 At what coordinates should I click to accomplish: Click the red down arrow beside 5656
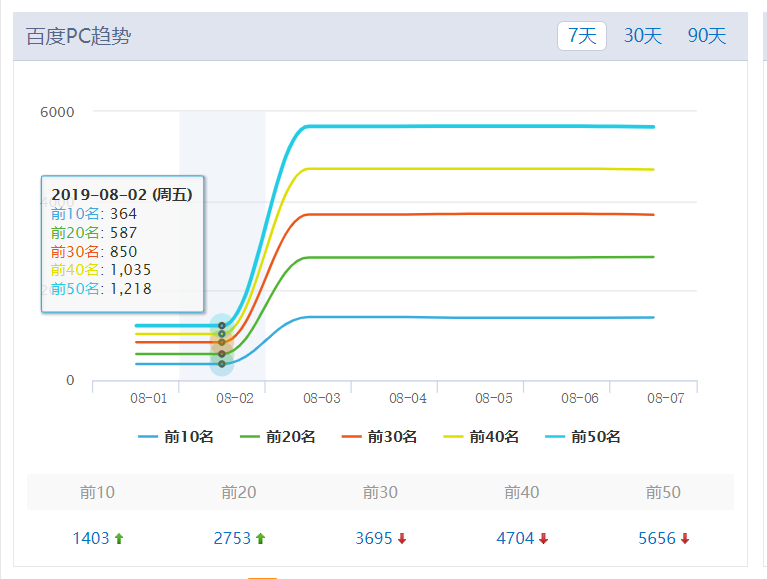point(685,539)
